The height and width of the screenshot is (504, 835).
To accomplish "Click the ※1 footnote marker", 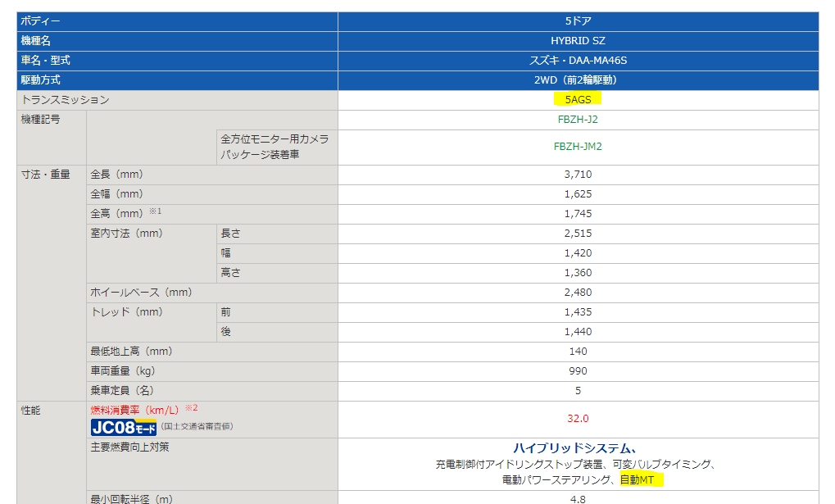I will tap(155, 211).
